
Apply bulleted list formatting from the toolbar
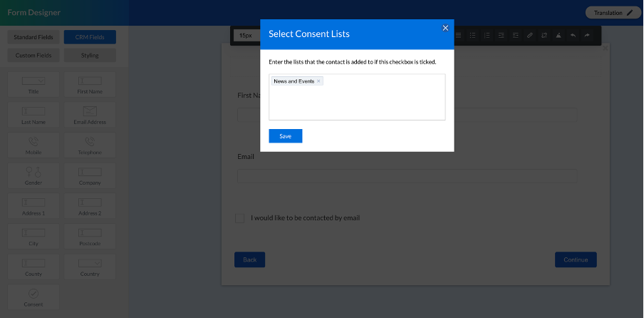tap(472, 35)
